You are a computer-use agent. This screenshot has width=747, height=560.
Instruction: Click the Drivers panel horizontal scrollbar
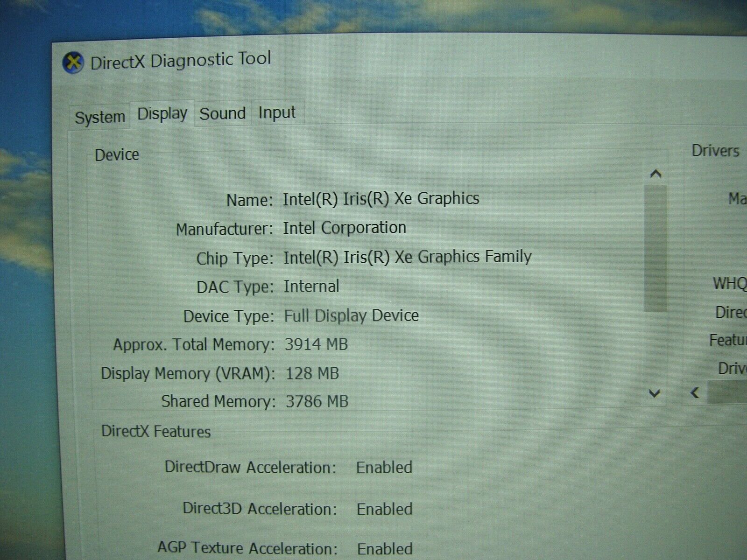(727, 392)
